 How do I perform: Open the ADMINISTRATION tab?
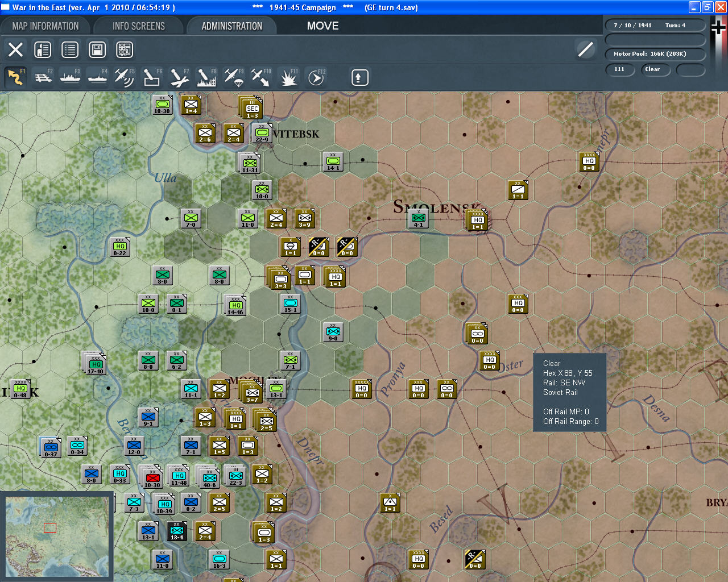point(231,26)
